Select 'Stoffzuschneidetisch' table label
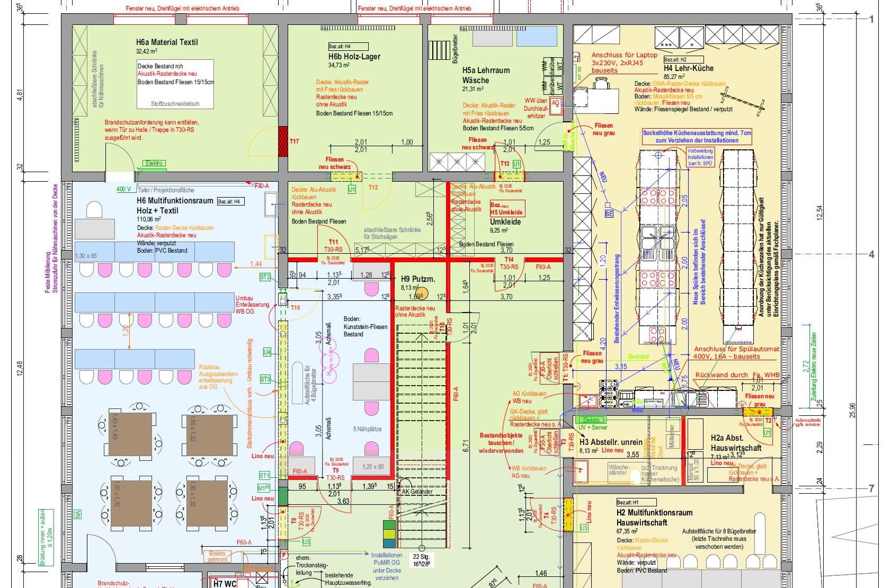The height and width of the screenshot is (588, 882). pos(175,104)
